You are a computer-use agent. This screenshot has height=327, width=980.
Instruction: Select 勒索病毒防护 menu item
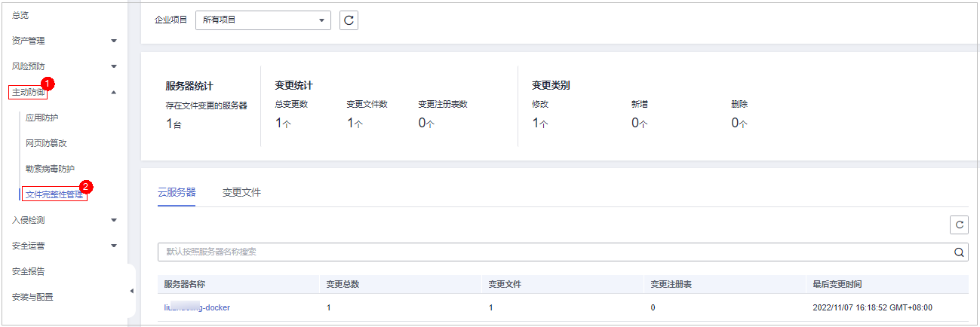pos(50,169)
